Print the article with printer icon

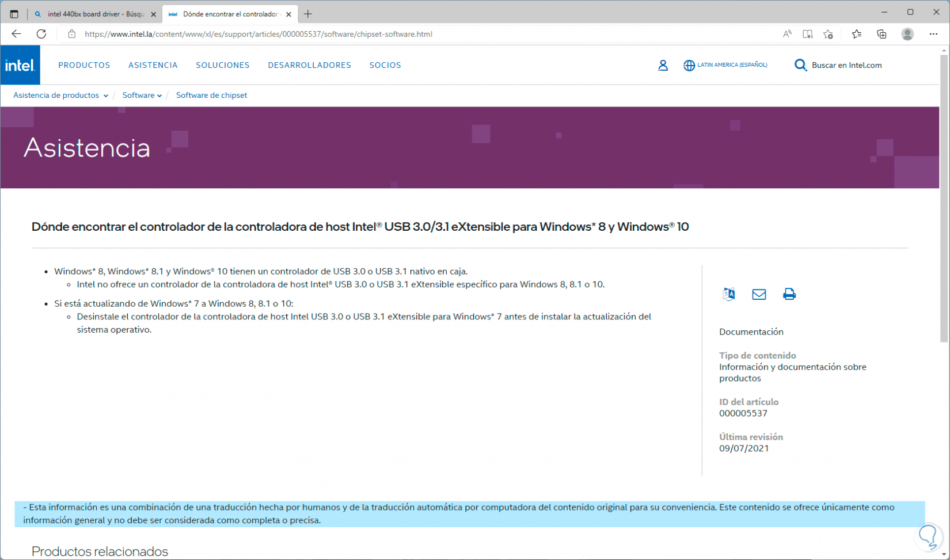789,294
